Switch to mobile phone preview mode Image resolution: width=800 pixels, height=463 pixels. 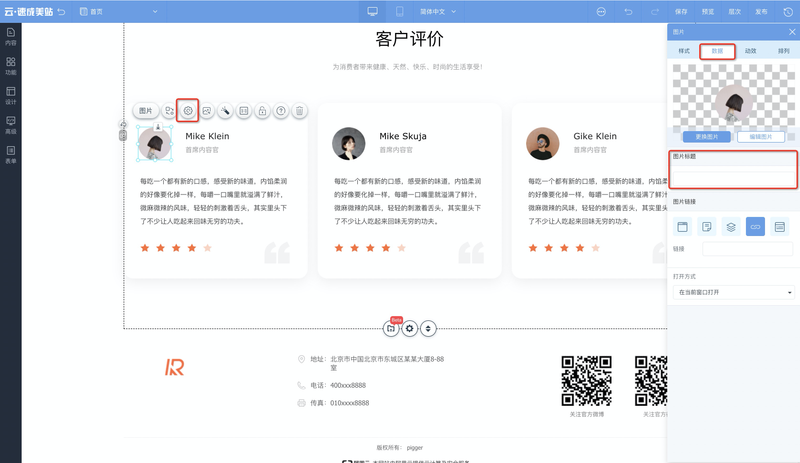[399, 11]
